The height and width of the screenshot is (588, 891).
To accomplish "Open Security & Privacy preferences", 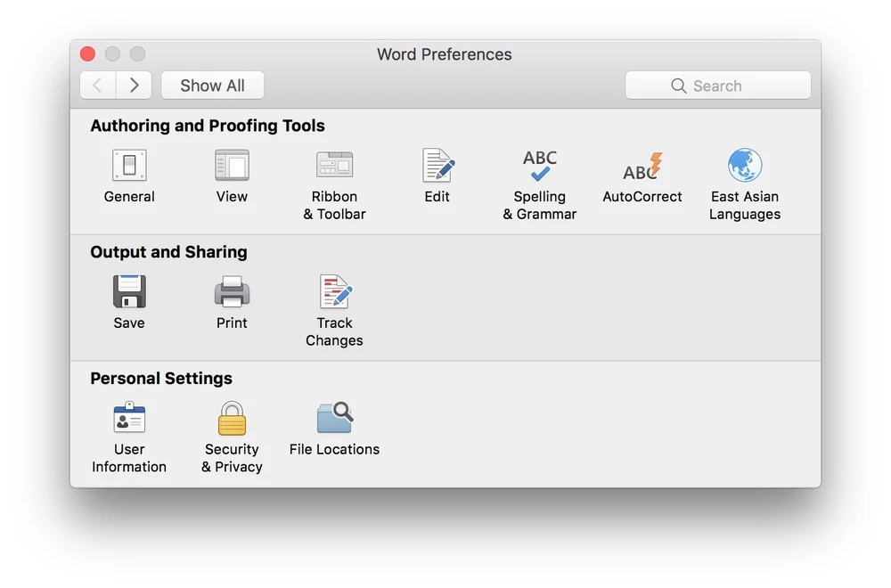I will [x=232, y=419].
